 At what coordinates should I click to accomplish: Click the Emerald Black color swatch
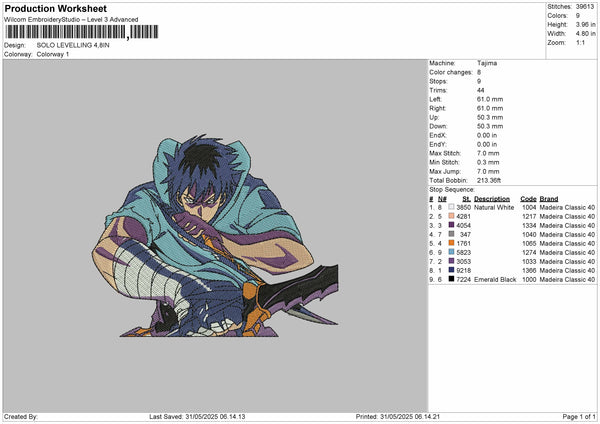point(451,279)
